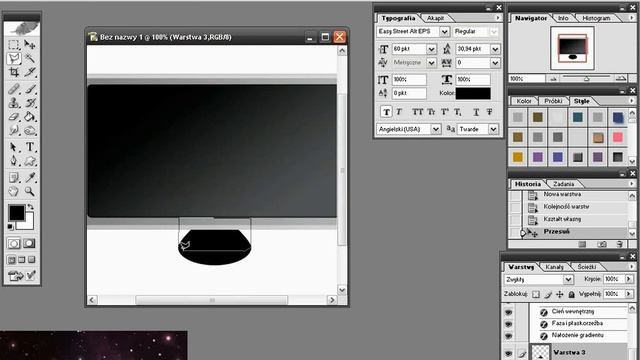
Task: Select the Hand tool
Action: coord(14,191)
